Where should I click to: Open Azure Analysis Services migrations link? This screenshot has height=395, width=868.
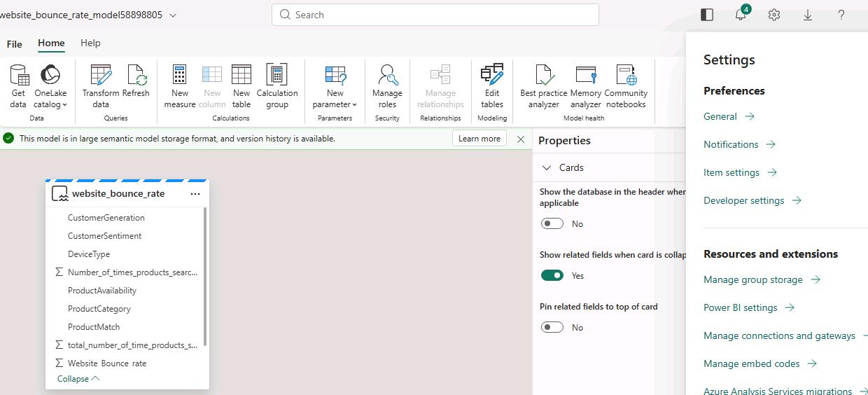[x=785, y=391]
